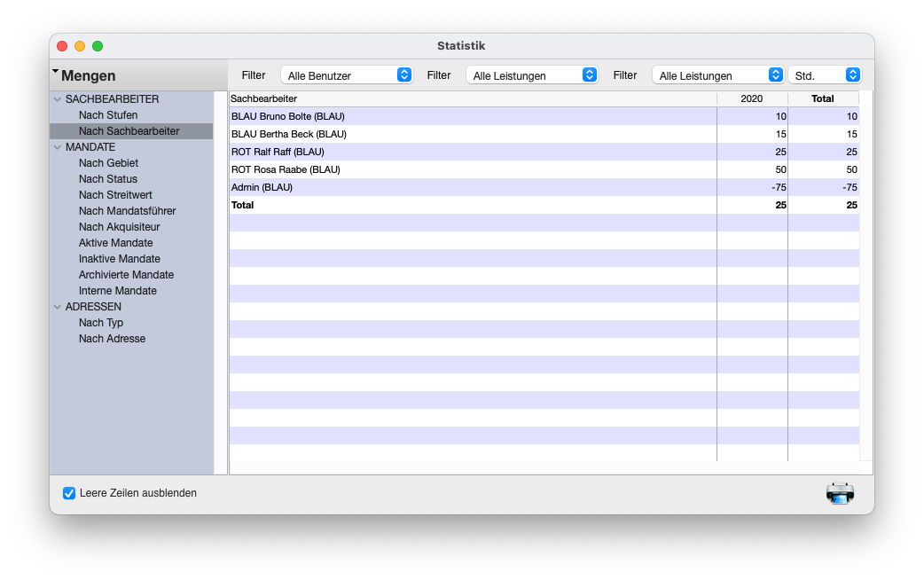Viewport: 924px width, 580px height.
Task: Open the Alle Benutzer filter dropdown
Action: 347,75
